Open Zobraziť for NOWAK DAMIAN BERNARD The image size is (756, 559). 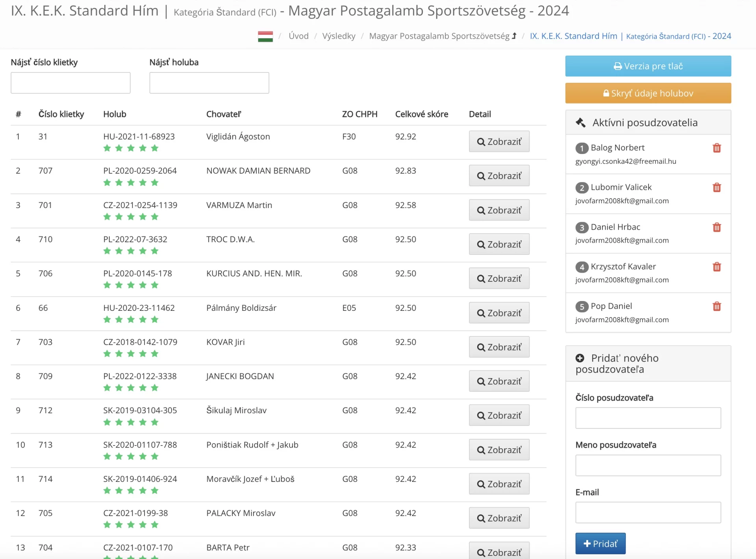499,176
